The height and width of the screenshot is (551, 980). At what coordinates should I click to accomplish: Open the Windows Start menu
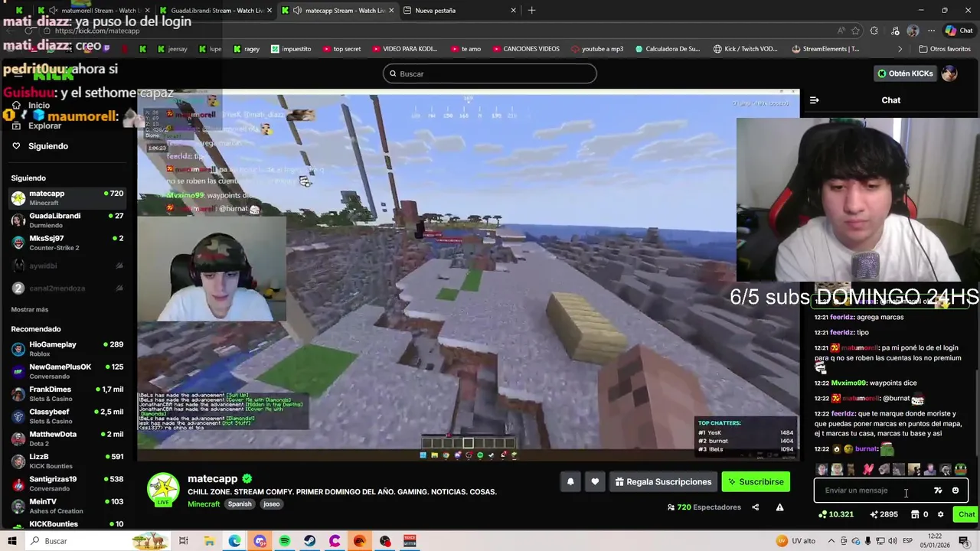pos(11,541)
